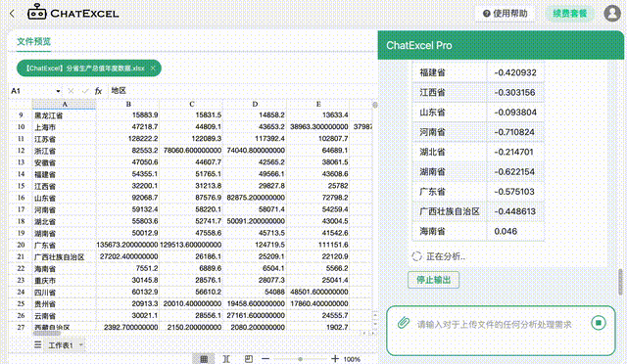The image size is (627, 364).
Task: Click the 续费套餐 renew plan button
Action: tap(570, 14)
